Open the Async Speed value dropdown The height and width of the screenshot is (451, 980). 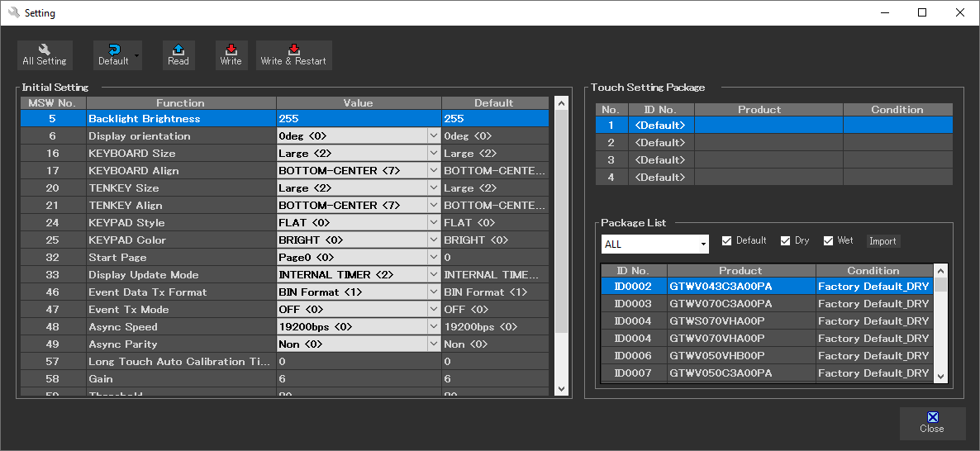click(434, 327)
